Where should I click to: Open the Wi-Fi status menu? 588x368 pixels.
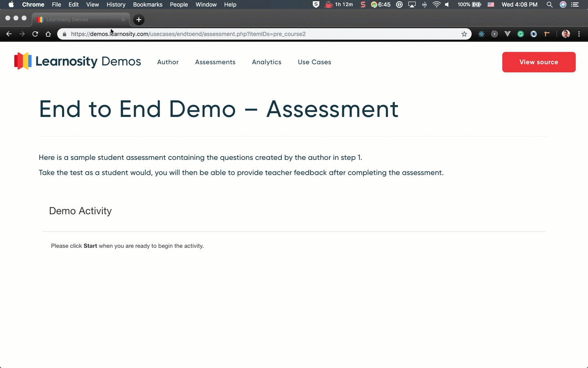click(437, 4)
